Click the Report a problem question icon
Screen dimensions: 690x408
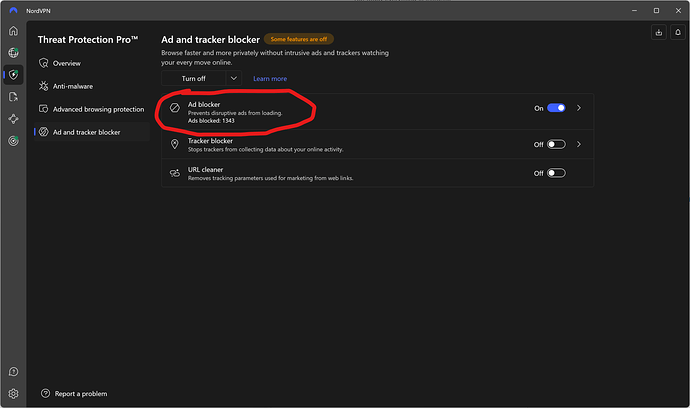[x=45, y=393]
